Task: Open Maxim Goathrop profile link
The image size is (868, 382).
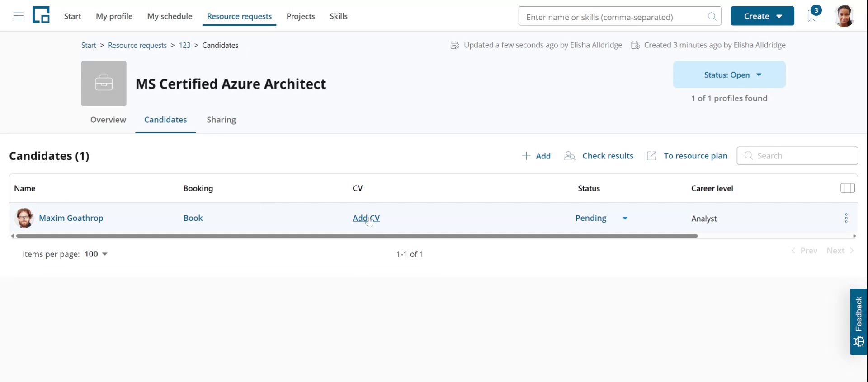Action: 71,218
